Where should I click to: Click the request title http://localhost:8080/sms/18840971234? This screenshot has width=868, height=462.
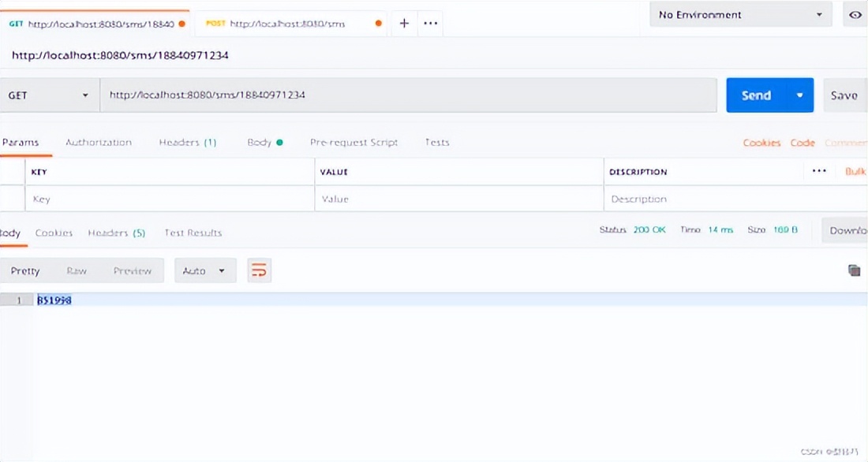tap(120, 55)
